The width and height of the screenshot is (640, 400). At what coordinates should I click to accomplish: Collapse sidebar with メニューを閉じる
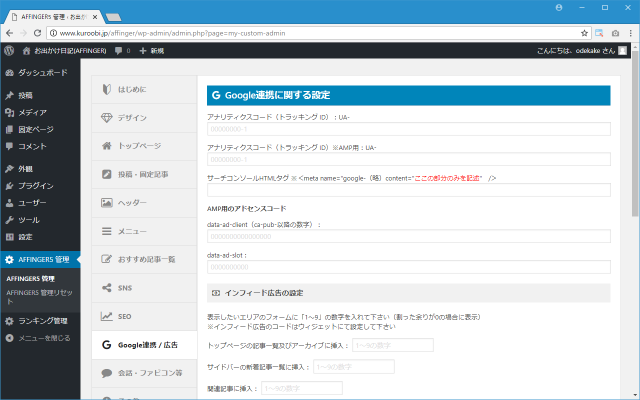[44, 338]
